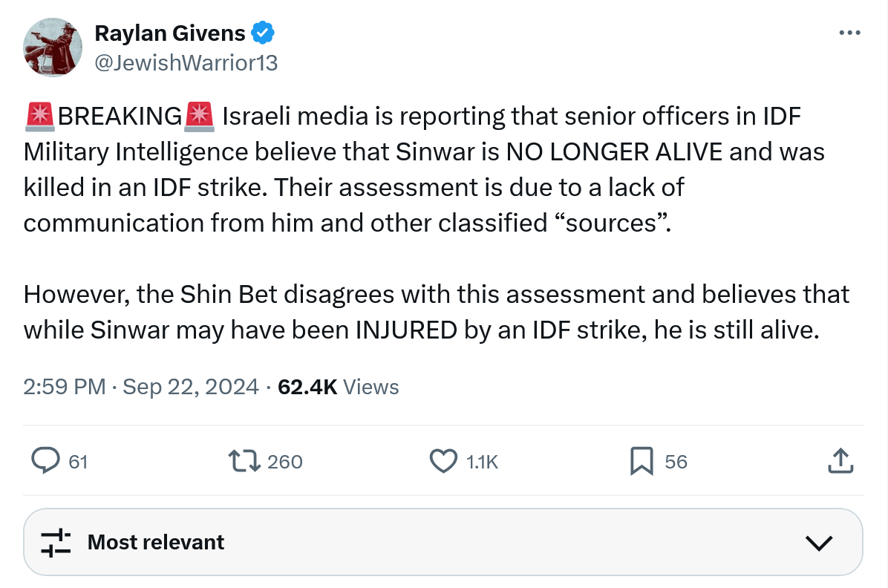
Task: Click the 61 replies count
Action: 78,462
